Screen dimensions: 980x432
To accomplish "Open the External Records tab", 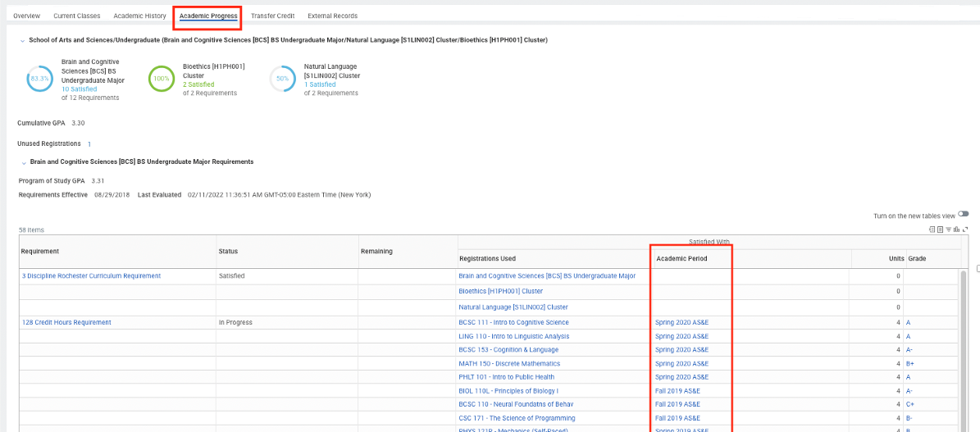I will coord(332,16).
